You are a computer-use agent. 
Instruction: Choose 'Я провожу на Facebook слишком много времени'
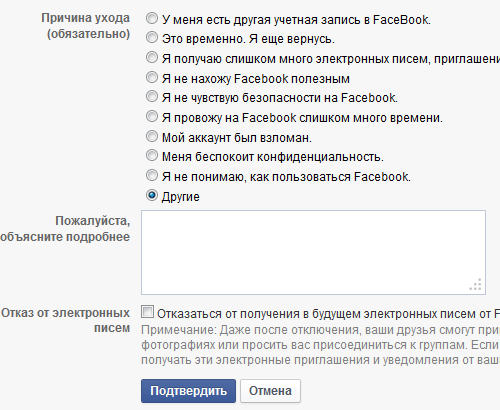pyautogui.click(x=152, y=116)
